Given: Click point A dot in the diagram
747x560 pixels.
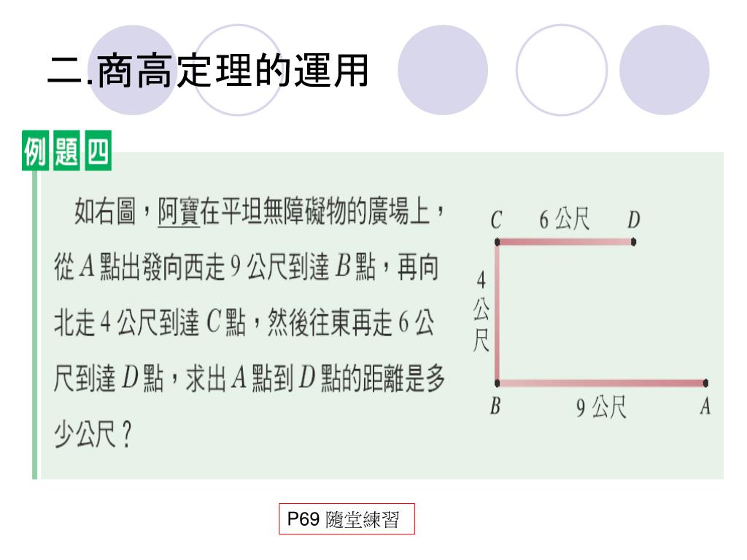Looking at the screenshot, I should 705,383.
